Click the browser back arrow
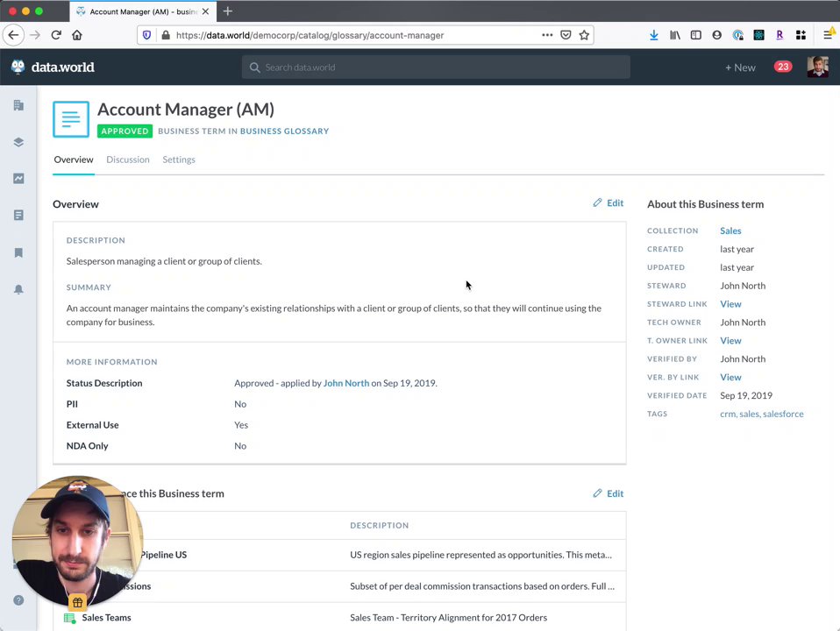The height and width of the screenshot is (631, 840). 13,35
